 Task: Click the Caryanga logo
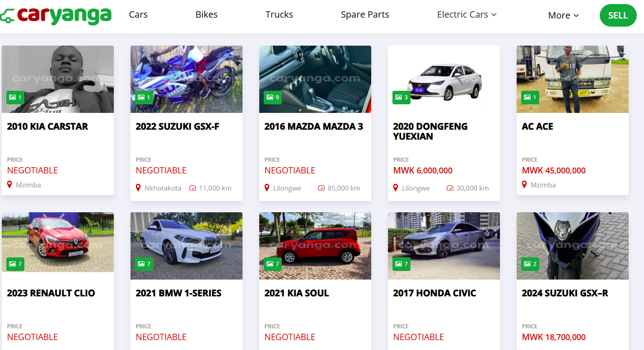click(56, 15)
